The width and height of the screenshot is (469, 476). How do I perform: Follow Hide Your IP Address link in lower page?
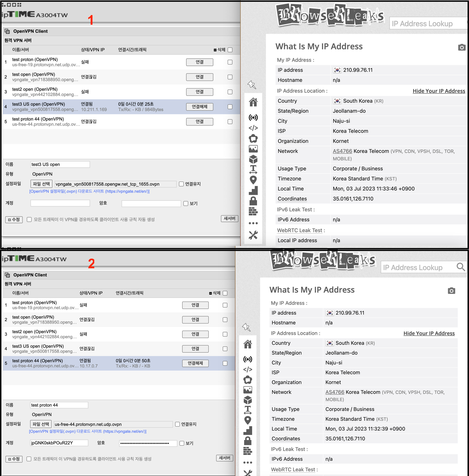click(429, 333)
